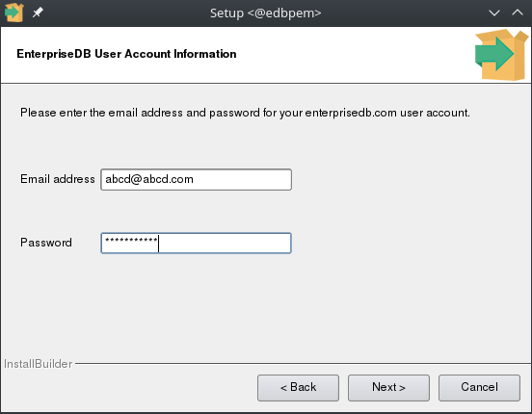Go to the previous step with Back

[x=298, y=388]
